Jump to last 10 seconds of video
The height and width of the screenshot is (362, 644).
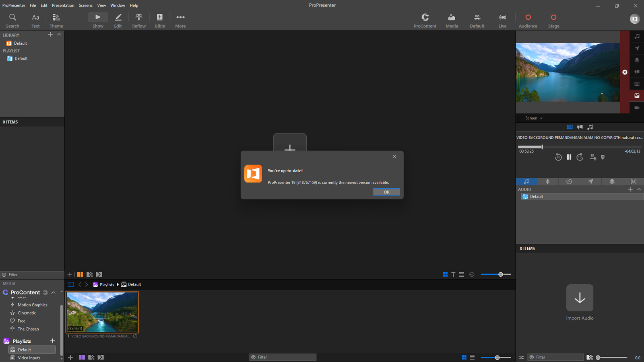click(592, 157)
